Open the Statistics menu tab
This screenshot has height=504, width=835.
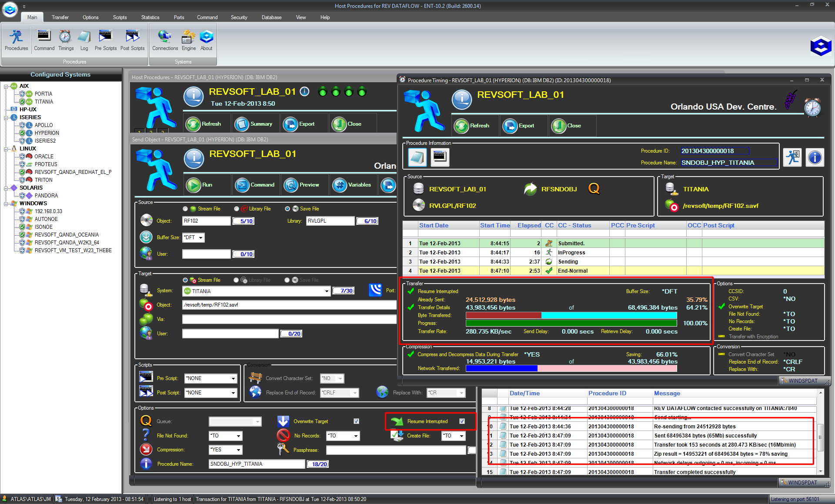[150, 17]
